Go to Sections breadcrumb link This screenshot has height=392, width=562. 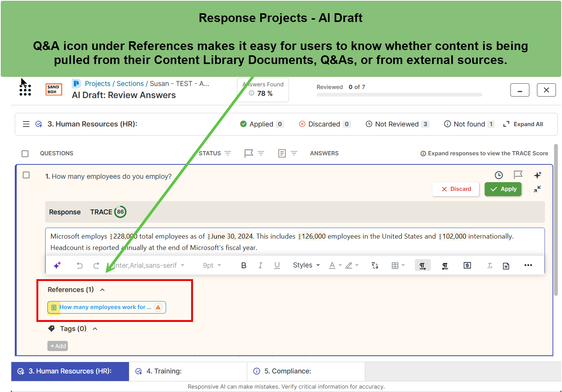click(x=130, y=84)
